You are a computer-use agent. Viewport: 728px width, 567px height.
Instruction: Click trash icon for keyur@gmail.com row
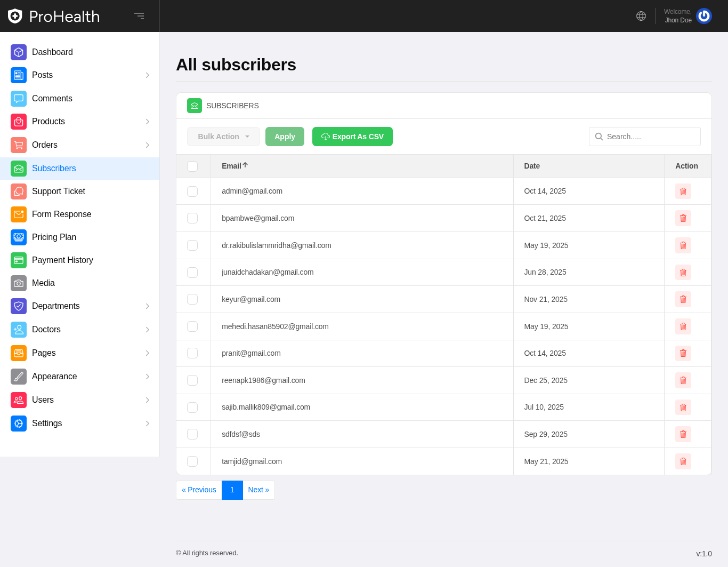click(x=683, y=299)
